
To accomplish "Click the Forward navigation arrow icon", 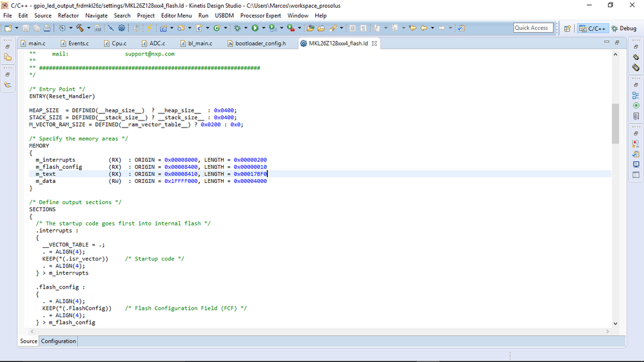I will pyautogui.click(x=442, y=28).
